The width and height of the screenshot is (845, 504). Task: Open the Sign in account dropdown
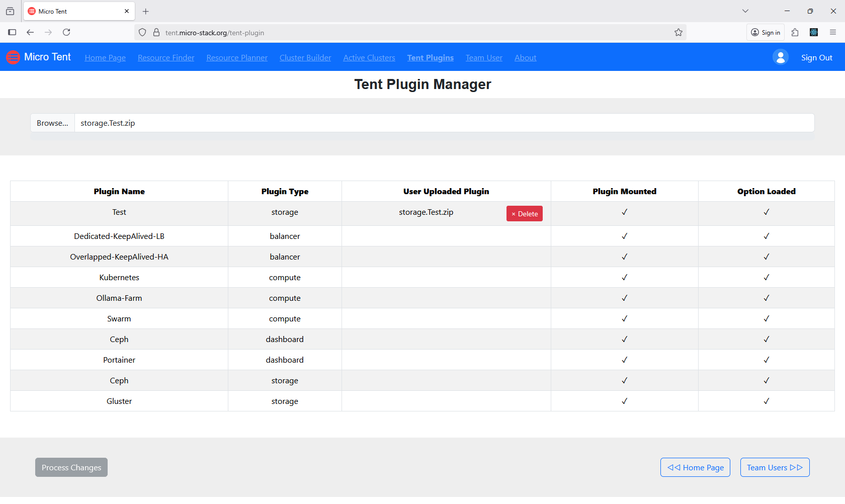pyautogui.click(x=765, y=32)
